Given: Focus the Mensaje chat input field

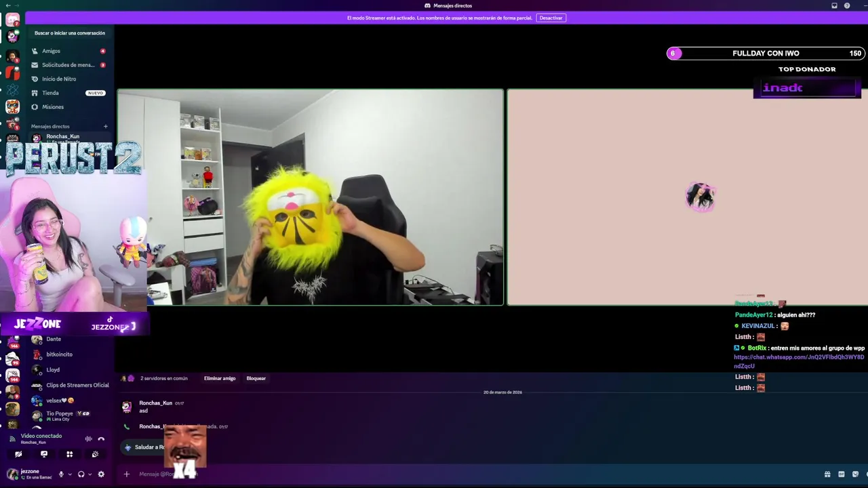Looking at the screenshot, I should (475, 474).
